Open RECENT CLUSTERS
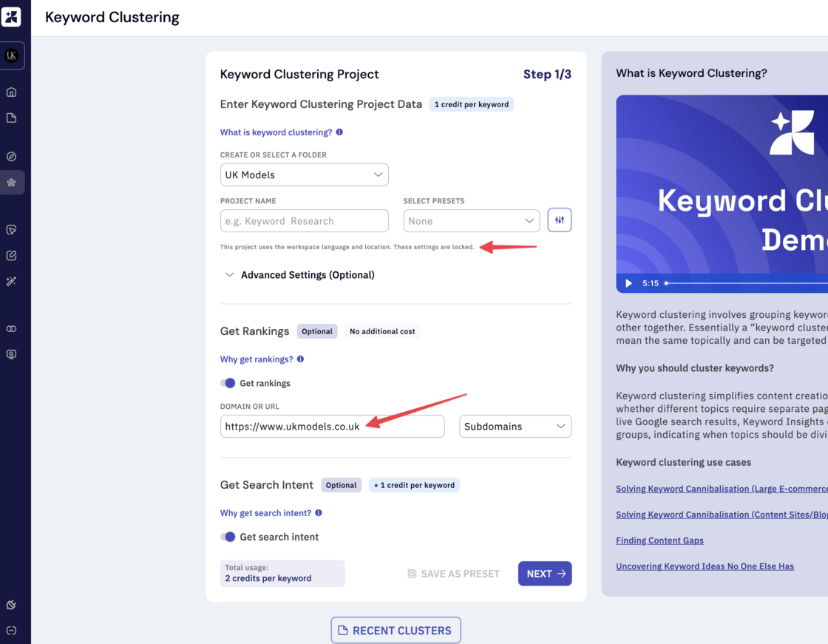 (x=396, y=630)
